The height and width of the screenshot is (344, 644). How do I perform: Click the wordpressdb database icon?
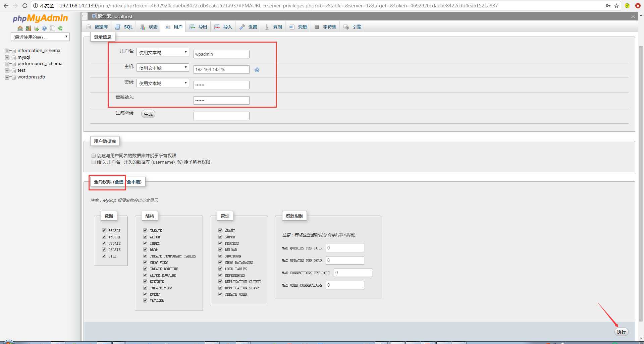point(14,77)
